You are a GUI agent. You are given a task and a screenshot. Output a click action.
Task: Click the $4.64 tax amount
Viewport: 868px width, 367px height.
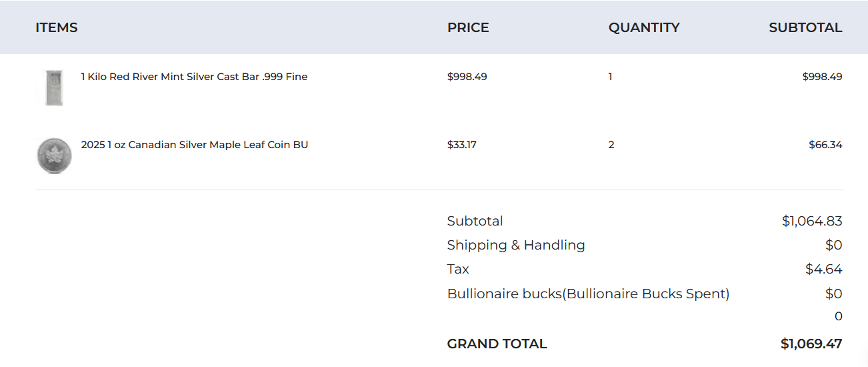(823, 269)
